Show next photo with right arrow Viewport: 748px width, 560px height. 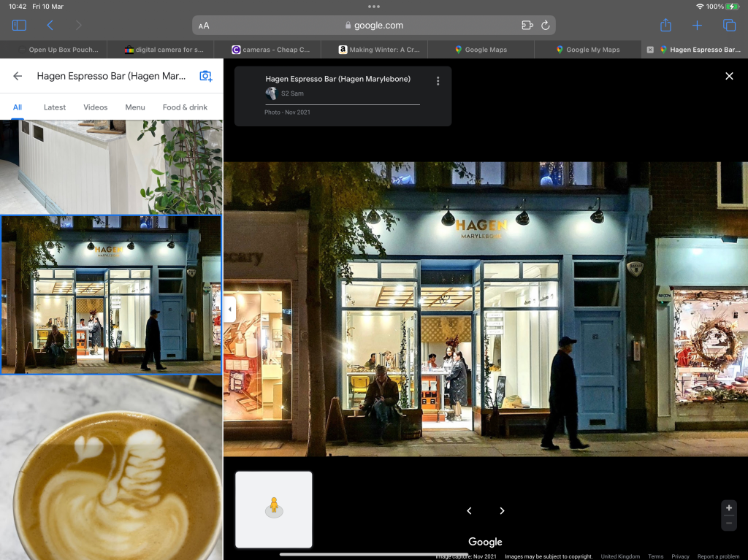click(x=502, y=511)
